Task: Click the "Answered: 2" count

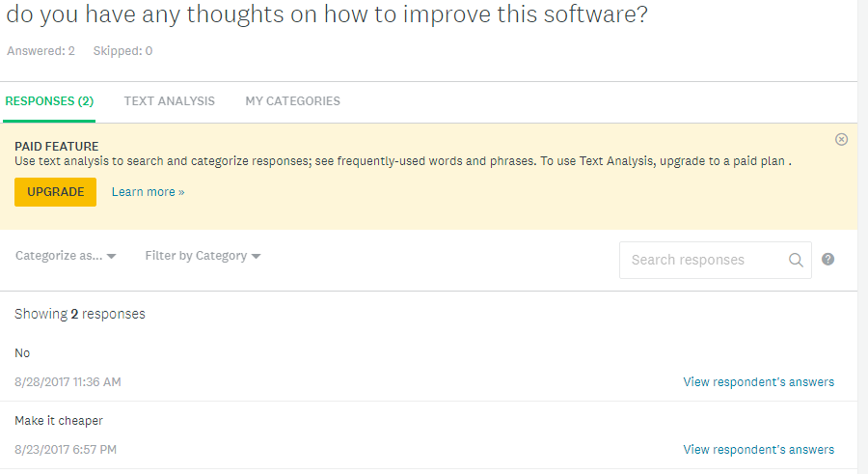Action: [41, 51]
